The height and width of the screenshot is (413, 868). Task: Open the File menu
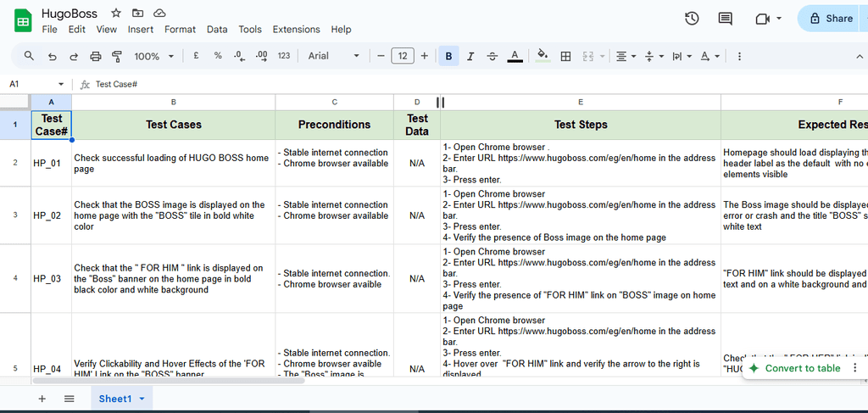pyautogui.click(x=50, y=30)
